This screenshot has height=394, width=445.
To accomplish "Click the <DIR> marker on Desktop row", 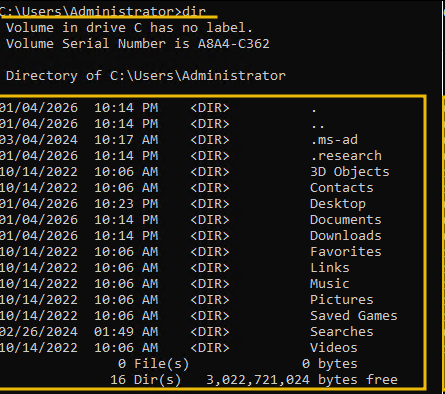I will [210, 204].
